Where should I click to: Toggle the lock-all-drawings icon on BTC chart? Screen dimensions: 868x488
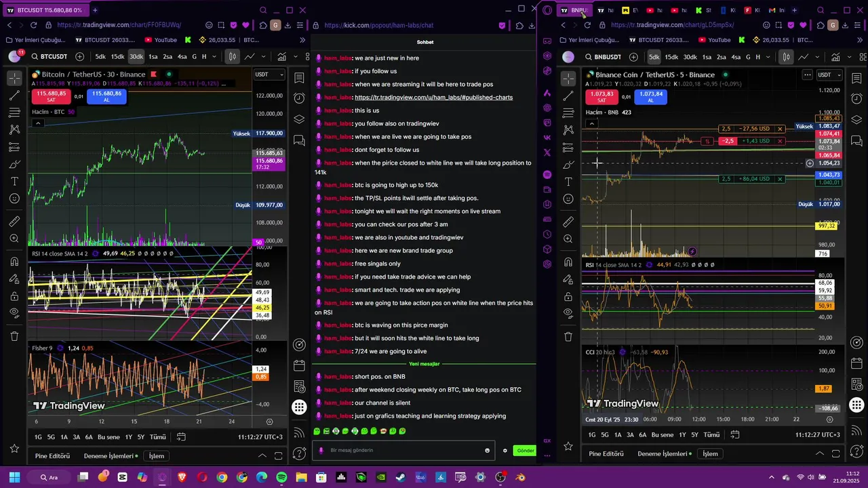(x=14, y=296)
